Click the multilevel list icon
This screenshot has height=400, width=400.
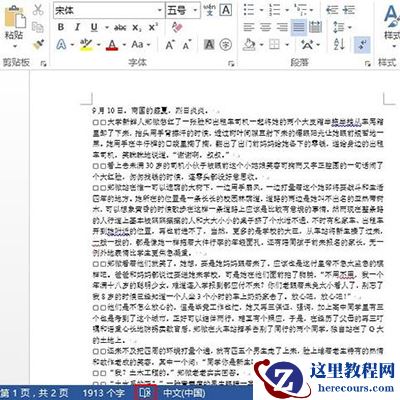[300, 10]
